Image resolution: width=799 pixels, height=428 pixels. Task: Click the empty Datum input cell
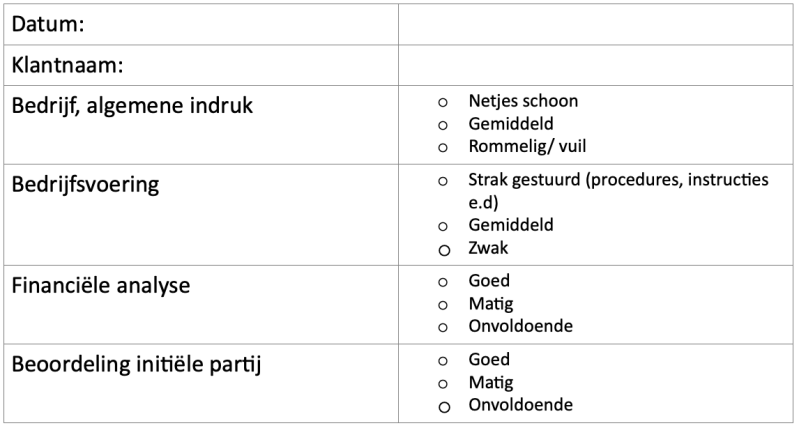596,24
